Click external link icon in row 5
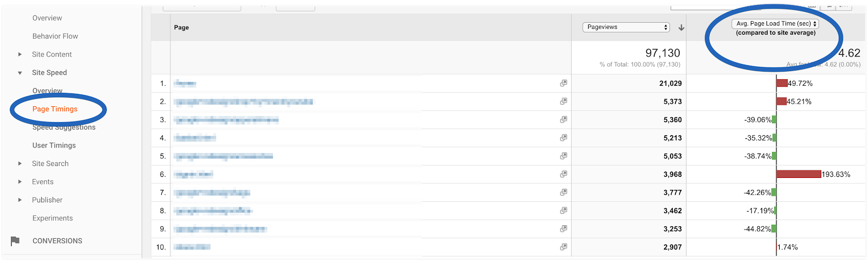Image resolution: width=868 pixels, height=261 pixels. [564, 156]
